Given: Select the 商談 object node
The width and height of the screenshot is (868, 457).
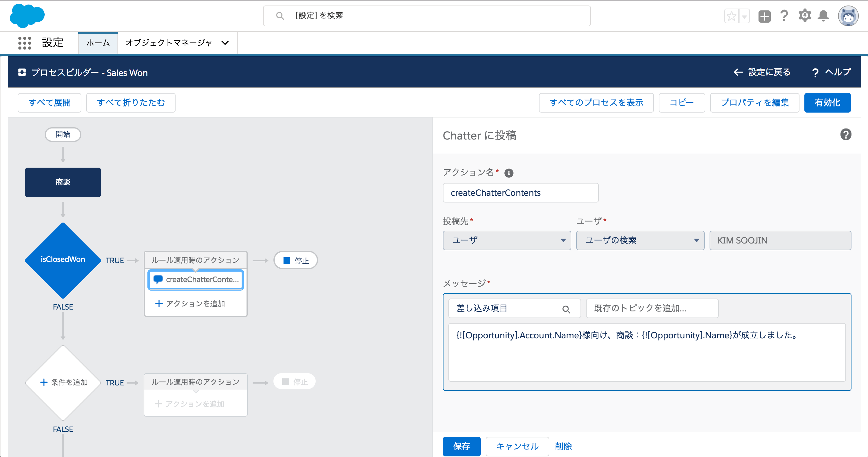Looking at the screenshot, I should 63,182.
